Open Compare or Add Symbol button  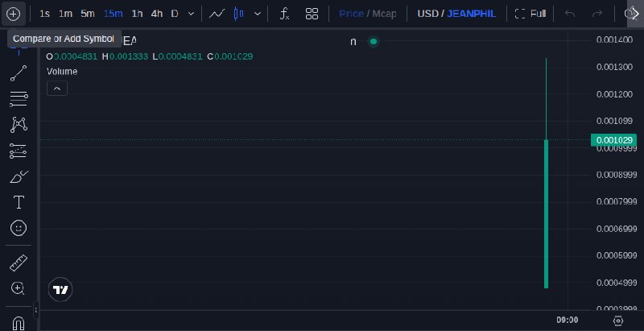(x=13, y=14)
